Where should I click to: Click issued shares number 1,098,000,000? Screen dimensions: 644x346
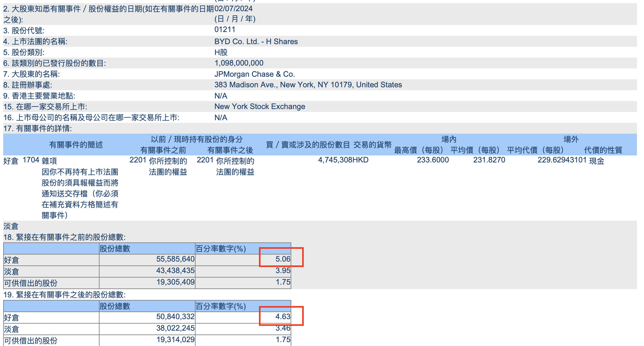coord(239,63)
